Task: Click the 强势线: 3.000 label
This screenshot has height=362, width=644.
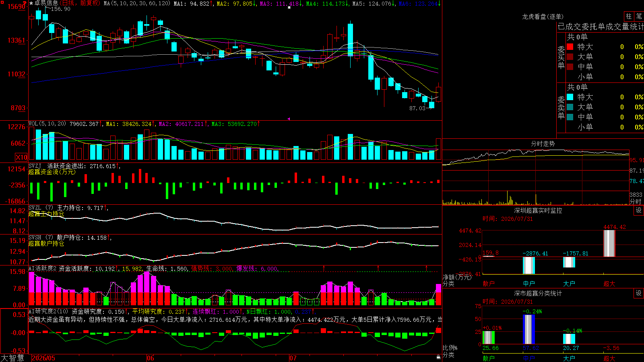Action: click(x=212, y=269)
